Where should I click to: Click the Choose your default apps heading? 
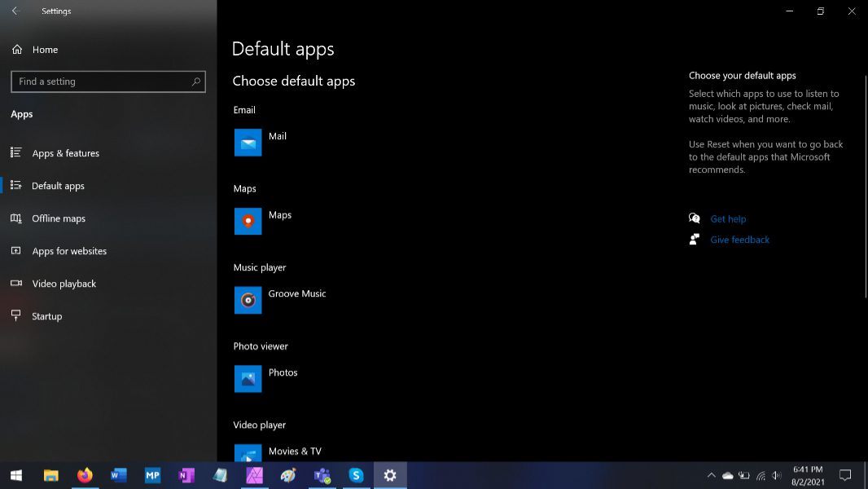coord(743,75)
